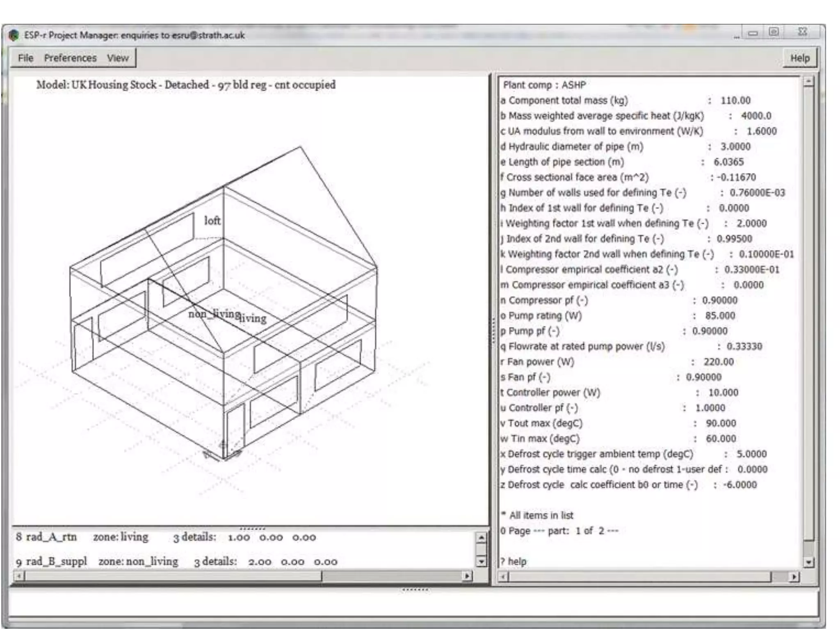Click the ESP-r application icon in title bar
Image resolution: width=840 pixels, height=630 pixels.
coord(14,35)
